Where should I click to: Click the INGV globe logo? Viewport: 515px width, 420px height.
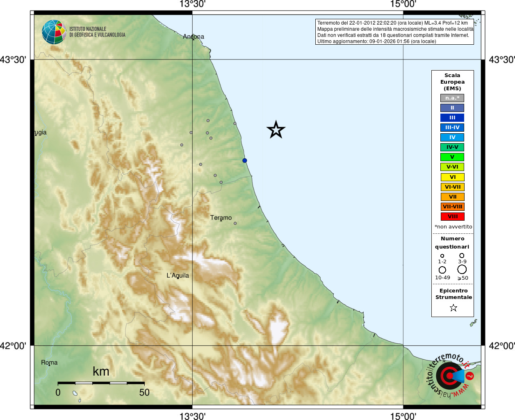tap(54, 32)
